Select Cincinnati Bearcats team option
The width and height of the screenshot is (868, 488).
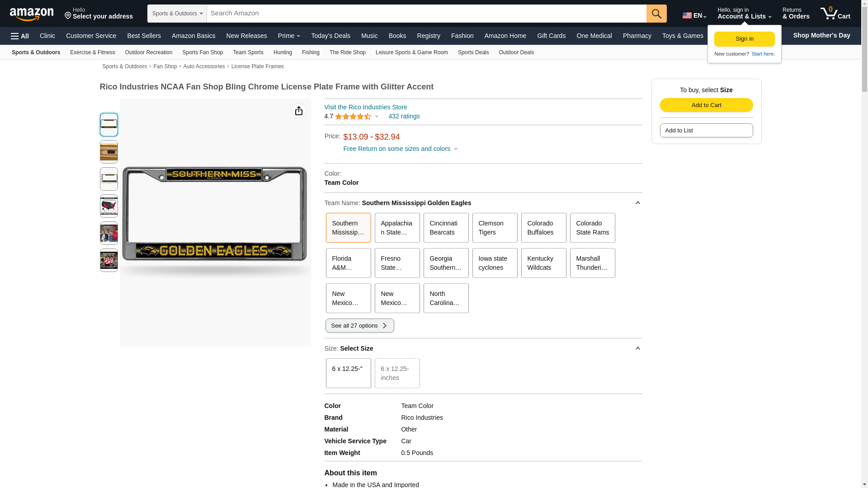[446, 228]
